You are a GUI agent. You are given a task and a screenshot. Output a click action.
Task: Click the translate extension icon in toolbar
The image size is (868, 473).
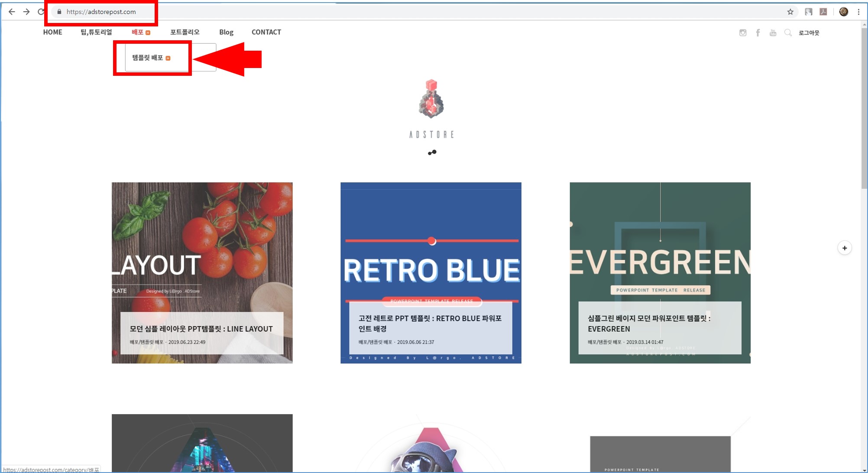808,12
